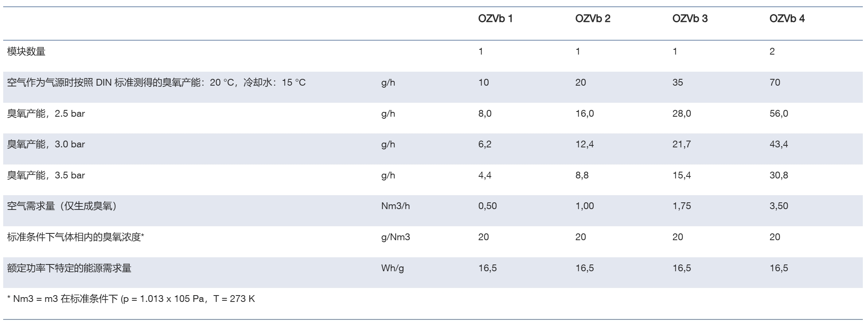Click the 额定功率下特定的能源需求量 label

click(69, 268)
